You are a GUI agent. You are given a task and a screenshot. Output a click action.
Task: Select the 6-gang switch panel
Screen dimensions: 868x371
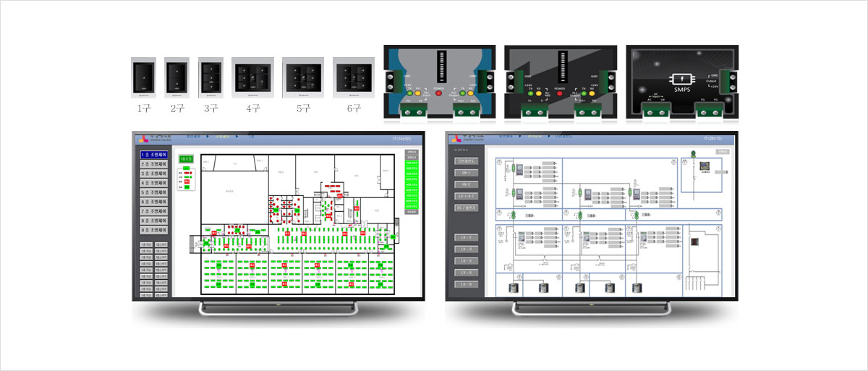353,77
